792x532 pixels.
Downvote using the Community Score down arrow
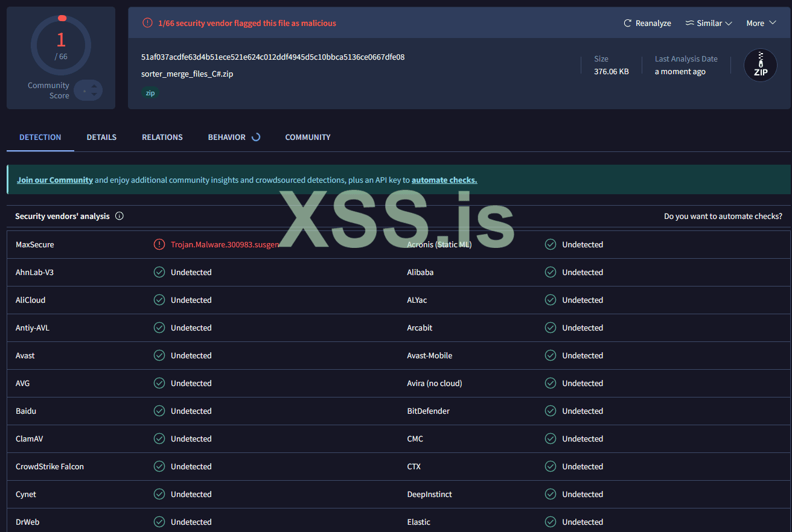pos(94,95)
